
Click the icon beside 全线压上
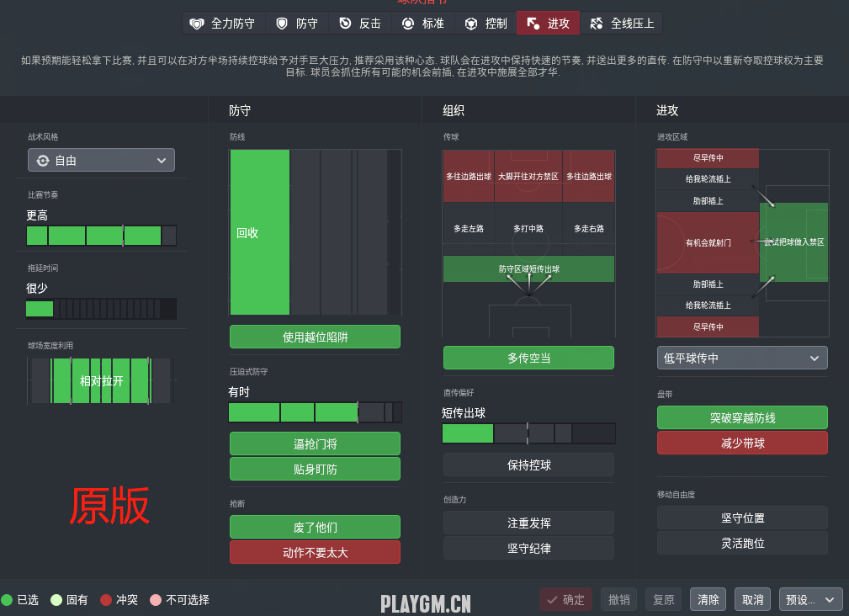[597, 24]
